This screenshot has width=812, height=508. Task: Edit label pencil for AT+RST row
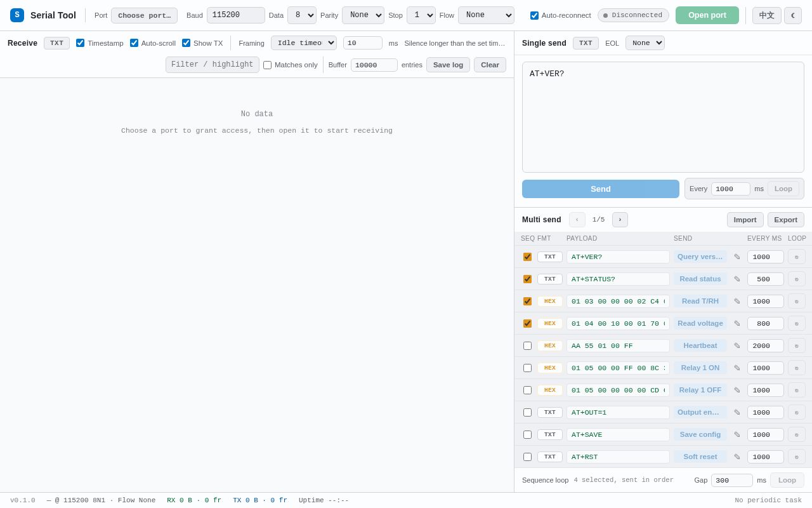(737, 457)
